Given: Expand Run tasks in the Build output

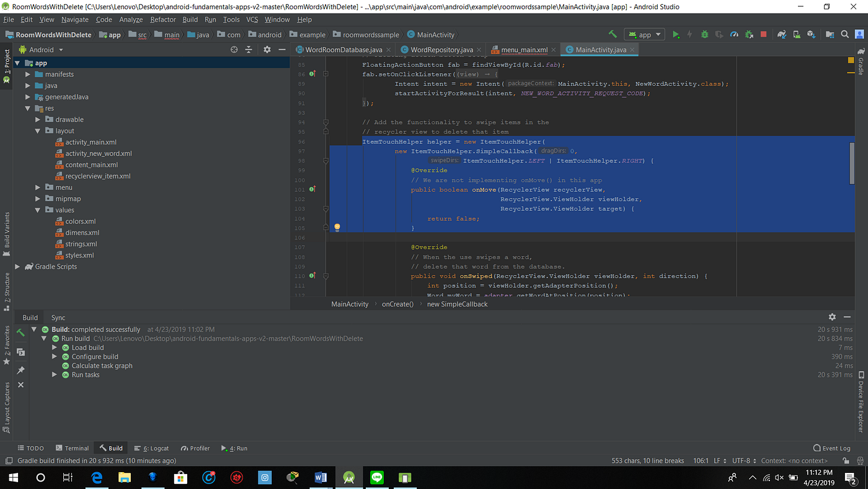Looking at the screenshot, I should pos(55,374).
